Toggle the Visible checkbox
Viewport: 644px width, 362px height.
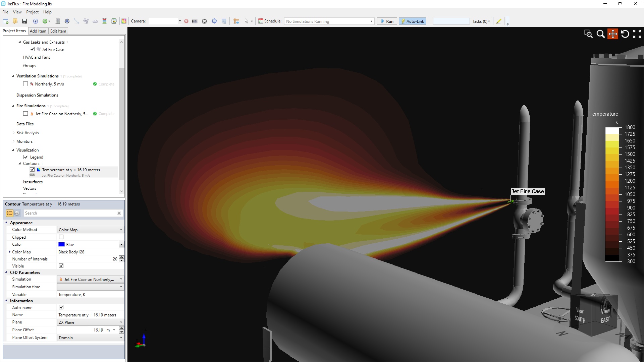pyautogui.click(x=61, y=266)
